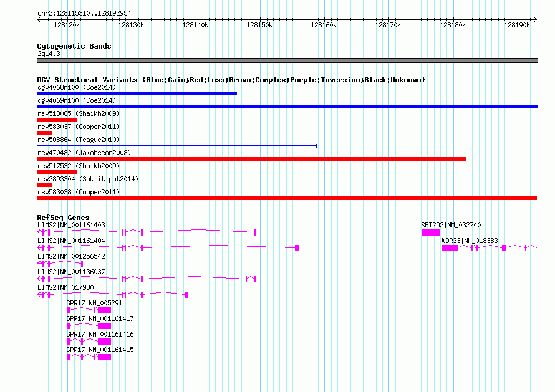Image resolution: width=555 pixels, height=392 pixels.
Task: Open transcript label GPR17|NM_001161416
Action: pos(100,334)
